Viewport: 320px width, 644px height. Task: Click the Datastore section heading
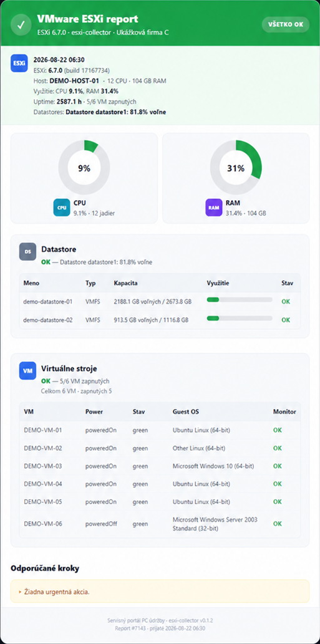click(59, 249)
